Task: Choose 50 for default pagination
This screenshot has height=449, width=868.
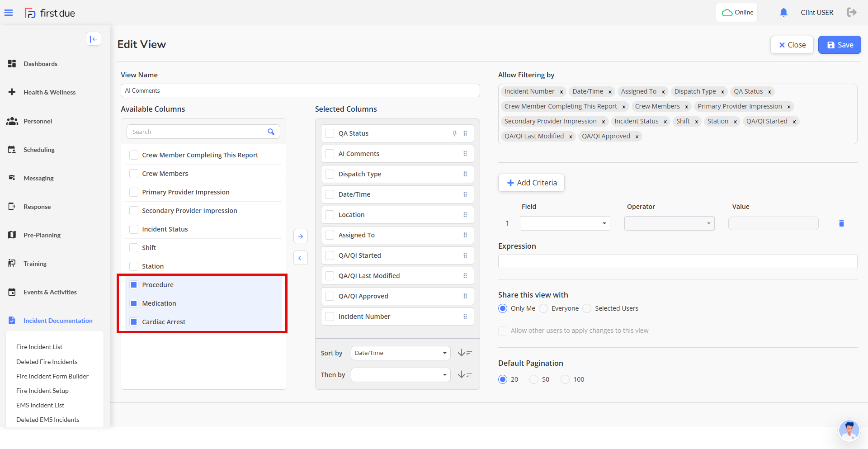Action: click(534, 379)
